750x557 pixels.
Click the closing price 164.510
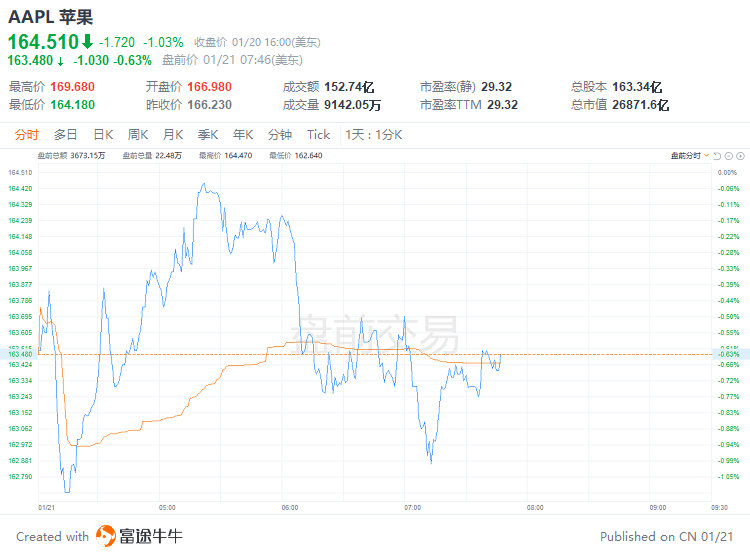pos(43,42)
